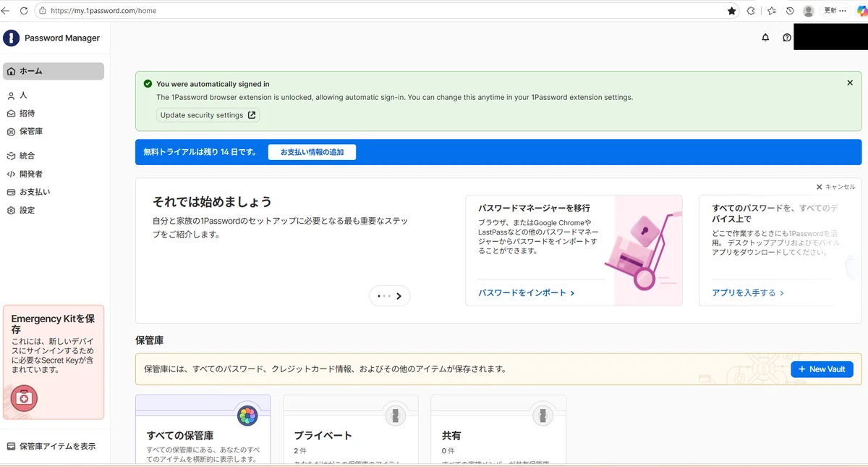Cancel the getting started panel with キャンセル

click(835, 187)
